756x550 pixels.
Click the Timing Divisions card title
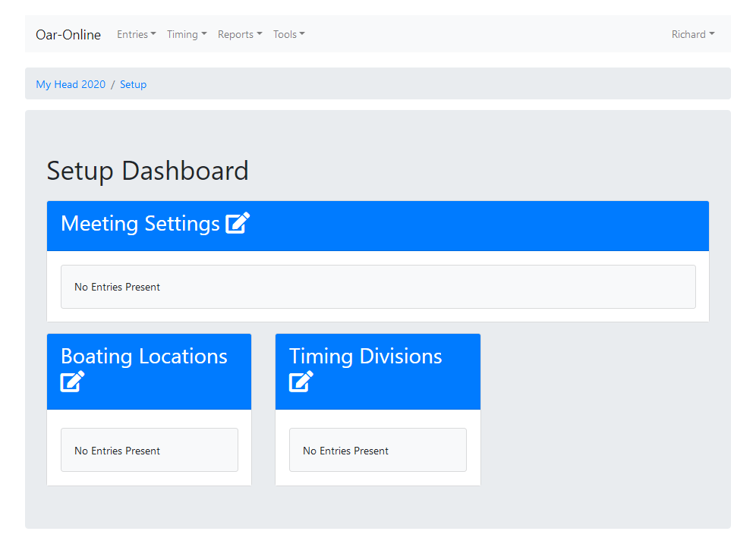pyautogui.click(x=365, y=357)
